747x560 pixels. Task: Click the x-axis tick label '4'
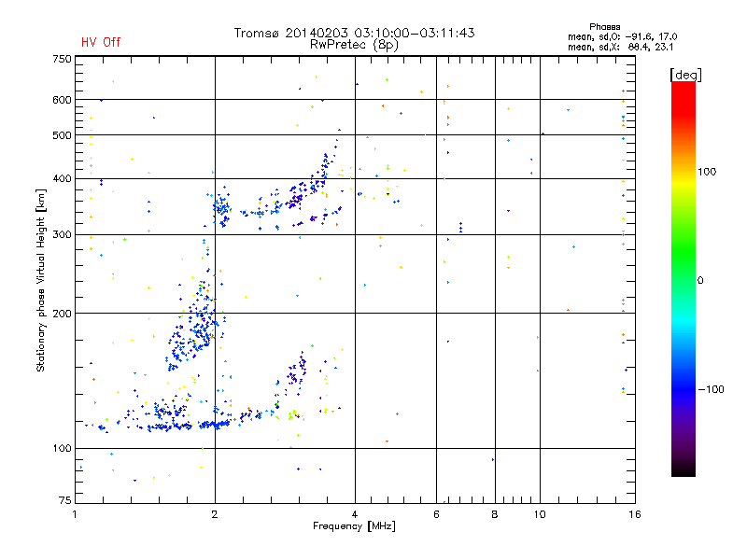coord(355,514)
